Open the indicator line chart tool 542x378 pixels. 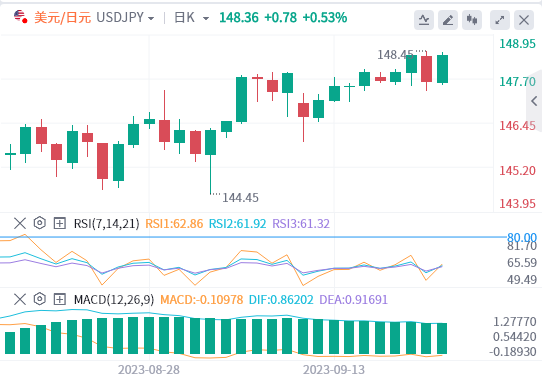coord(424,20)
